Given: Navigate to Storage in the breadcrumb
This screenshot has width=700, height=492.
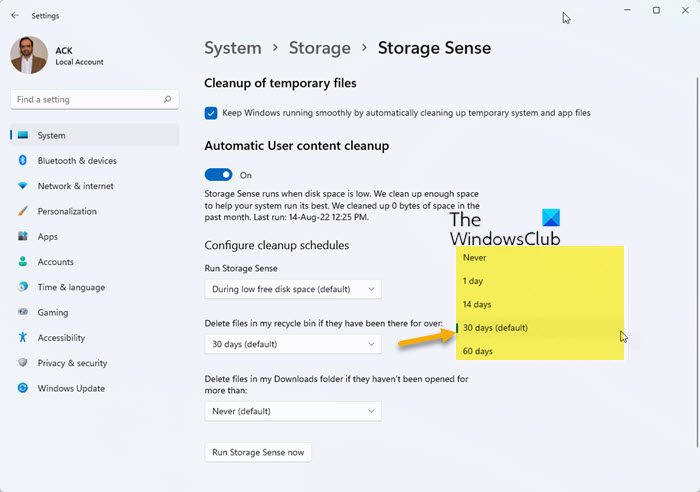Looking at the screenshot, I should pos(319,48).
